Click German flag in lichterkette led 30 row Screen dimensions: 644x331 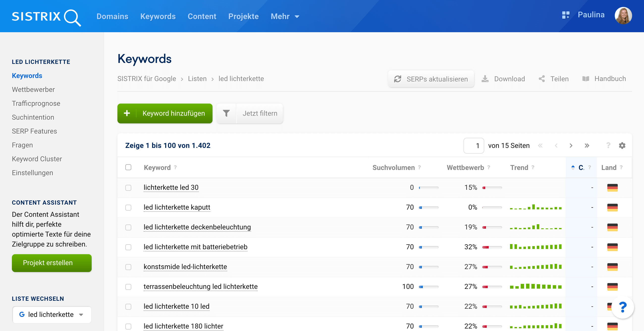pos(612,188)
